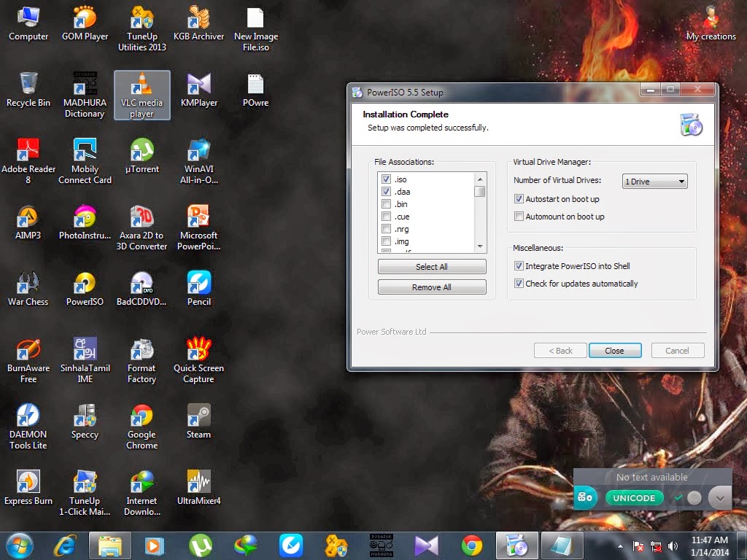Click Remove All file associations button
Viewport: 747px width, 560px height.
[x=432, y=287]
